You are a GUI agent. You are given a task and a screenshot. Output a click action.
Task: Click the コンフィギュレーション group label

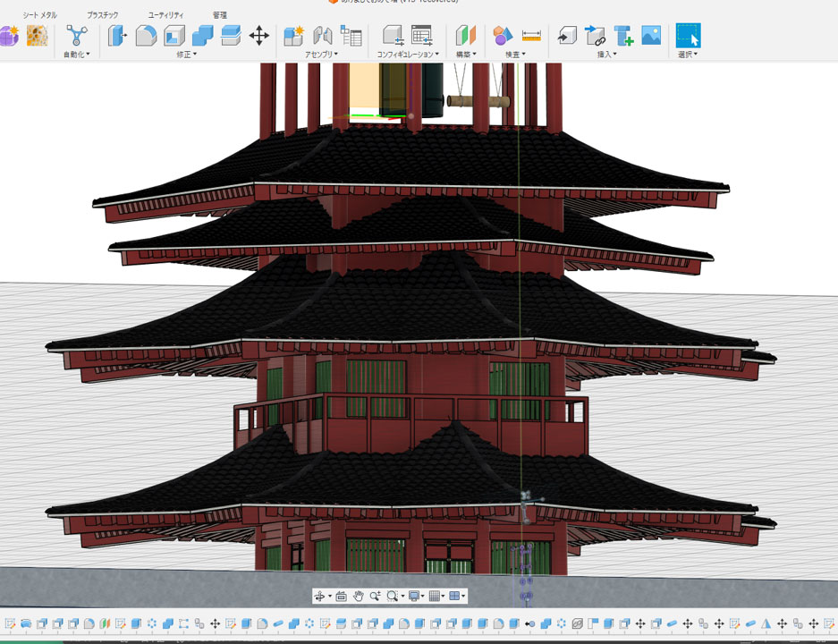pyautogui.click(x=409, y=55)
